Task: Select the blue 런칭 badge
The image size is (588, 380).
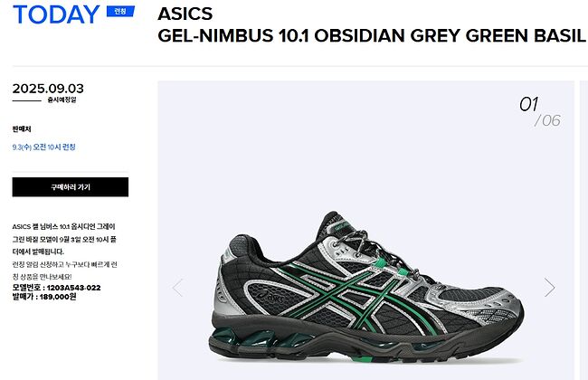Action: (x=120, y=12)
